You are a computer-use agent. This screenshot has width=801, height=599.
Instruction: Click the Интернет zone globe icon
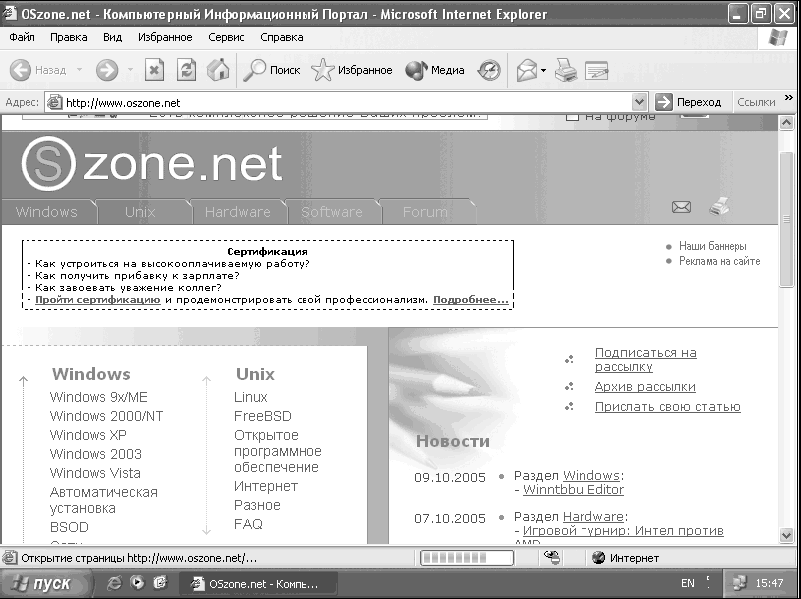coord(598,558)
